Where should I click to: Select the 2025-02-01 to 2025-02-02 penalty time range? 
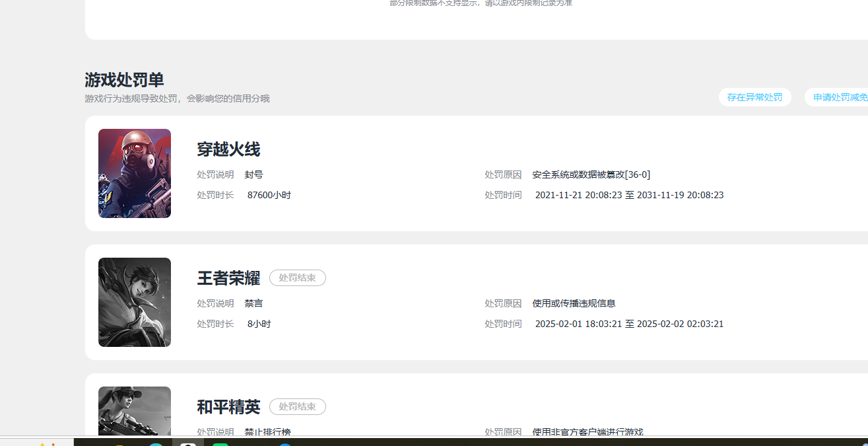click(629, 324)
